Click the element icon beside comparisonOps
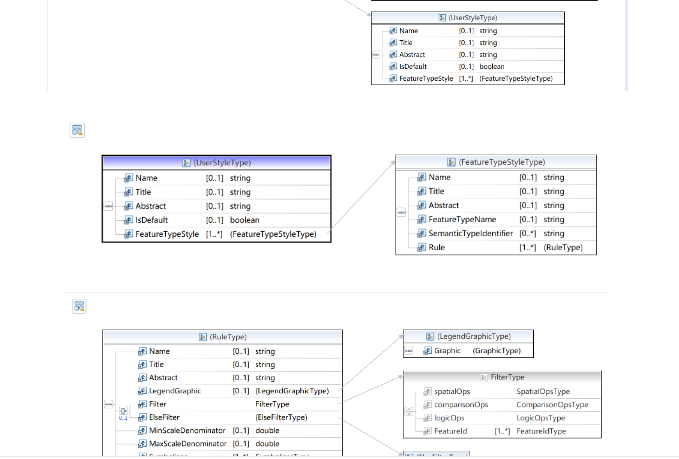This screenshot has height=459, width=679. (x=427, y=404)
